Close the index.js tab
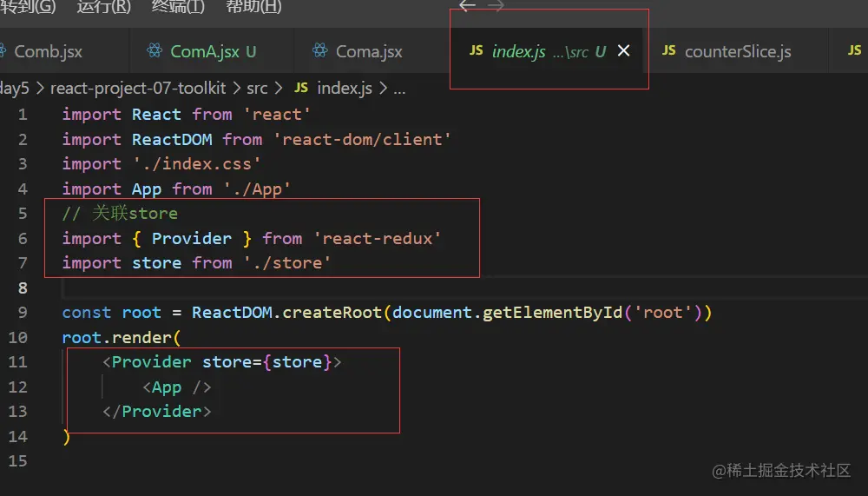868x496 pixels. tap(624, 51)
